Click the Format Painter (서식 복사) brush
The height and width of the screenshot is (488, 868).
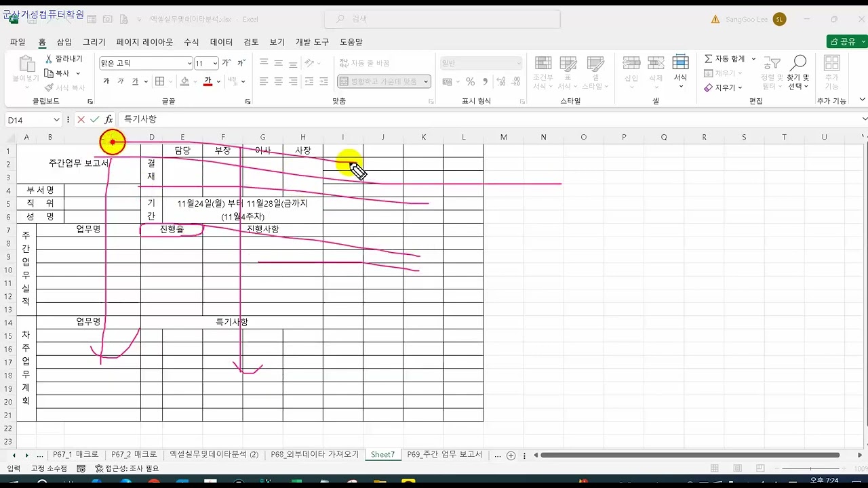[49, 87]
